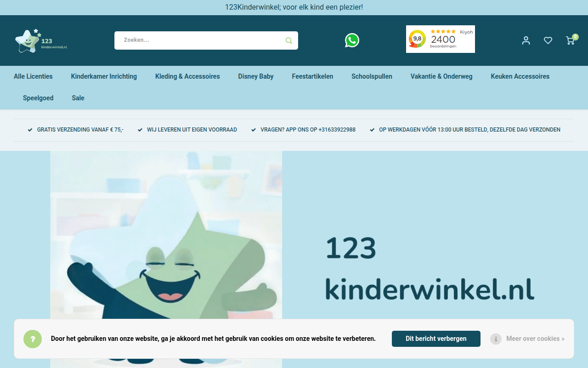Open the shopping cart icon
Screen dimensions: 588x368
pyautogui.click(x=571, y=40)
